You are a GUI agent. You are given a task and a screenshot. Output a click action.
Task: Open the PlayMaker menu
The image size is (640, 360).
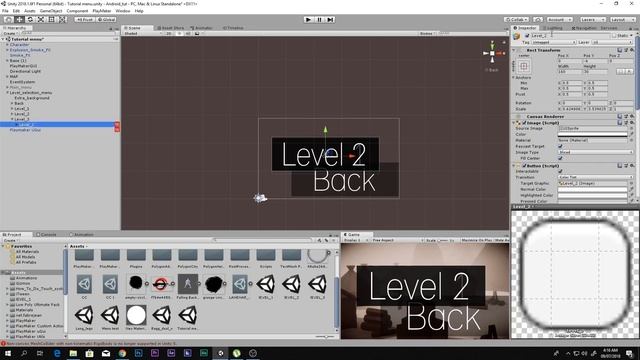coord(102,11)
